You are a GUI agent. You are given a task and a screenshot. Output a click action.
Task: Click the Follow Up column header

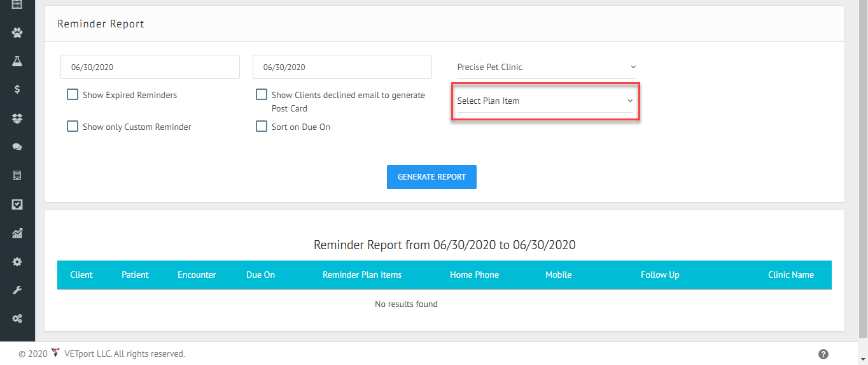pos(660,275)
